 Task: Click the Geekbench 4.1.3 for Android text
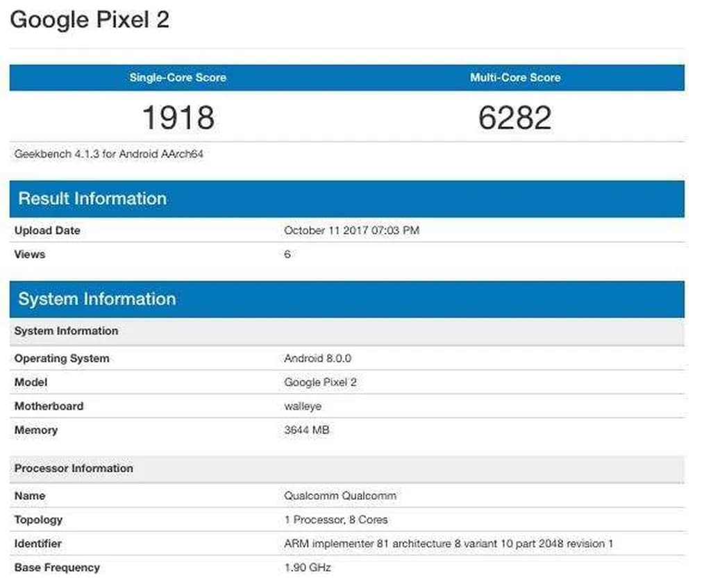[108, 154]
